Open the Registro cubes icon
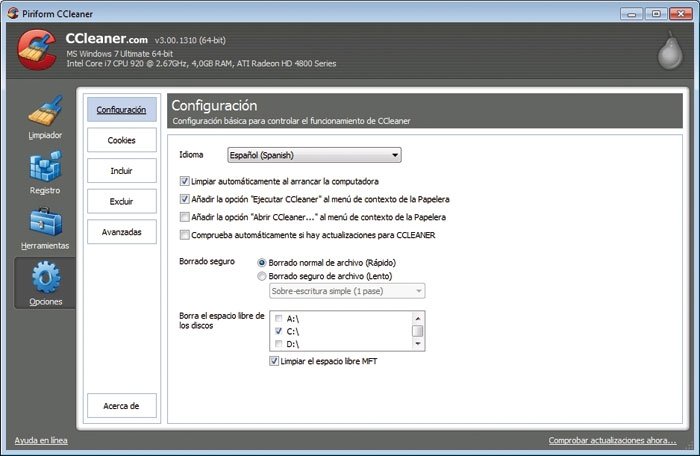Screen dimensions: 700x456 [46, 166]
